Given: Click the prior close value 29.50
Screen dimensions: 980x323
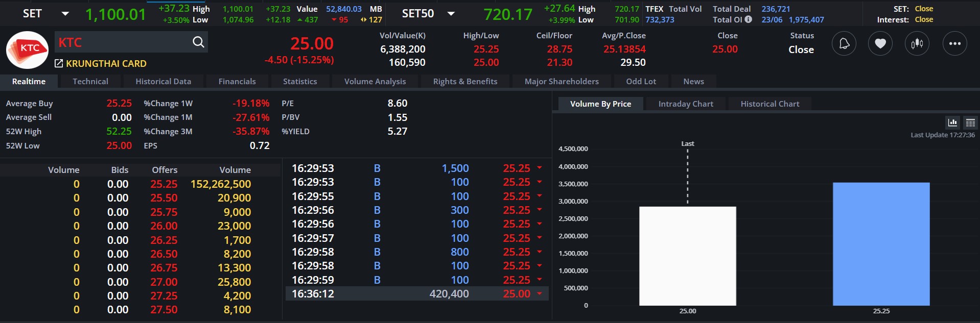Looking at the screenshot, I should (633, 62).
